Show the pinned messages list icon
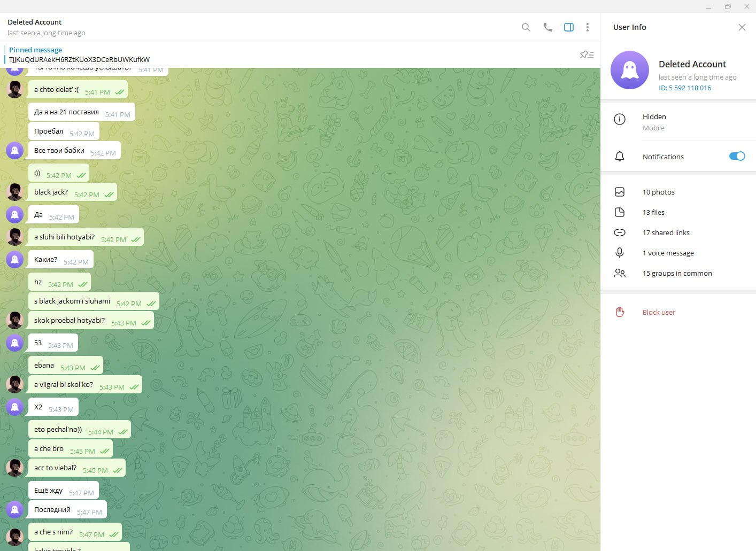The height and width of the screenshot is (551, 756). [587, 55]
